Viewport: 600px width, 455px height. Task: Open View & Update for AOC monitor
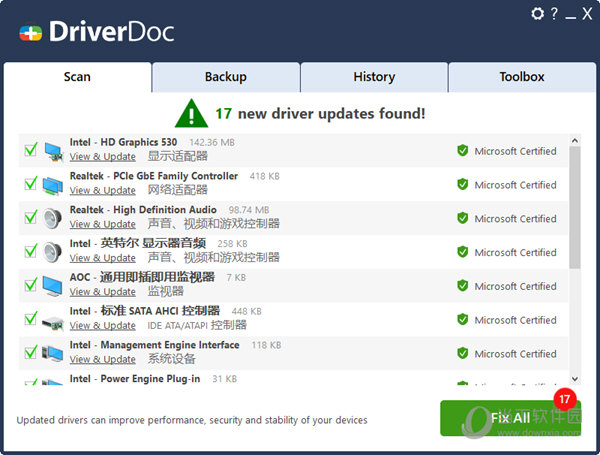pos(103,292)
